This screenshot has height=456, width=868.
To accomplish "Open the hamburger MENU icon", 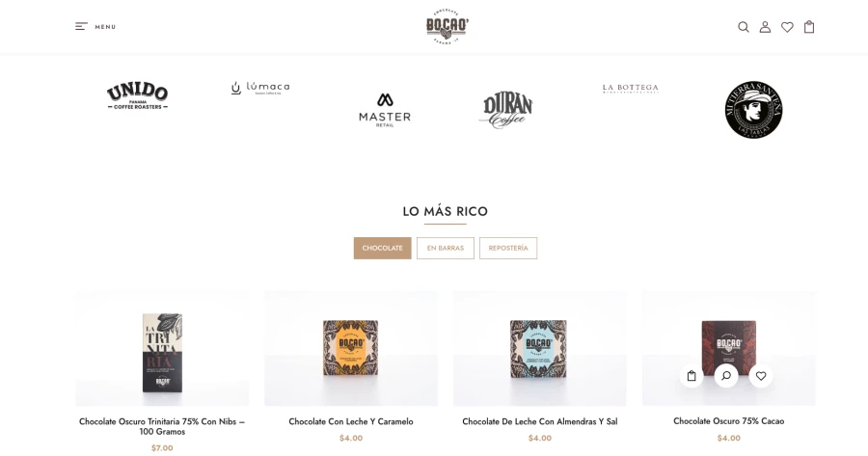I will tap(81, 27).
